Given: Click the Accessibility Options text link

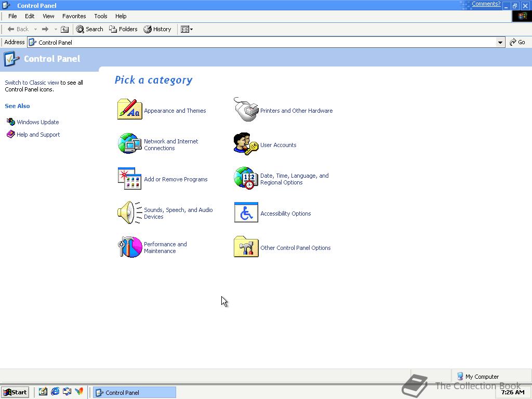Looking at the screenshot, I should 286,214.
